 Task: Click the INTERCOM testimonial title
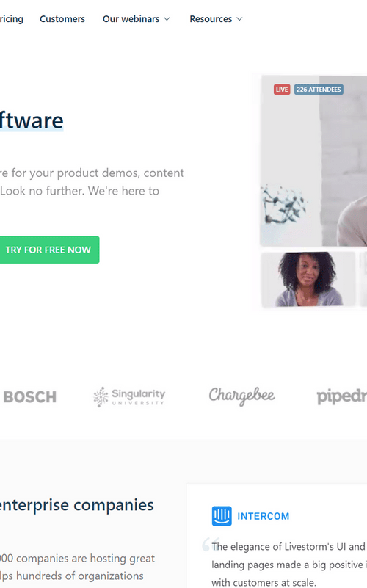click(264, 516)
